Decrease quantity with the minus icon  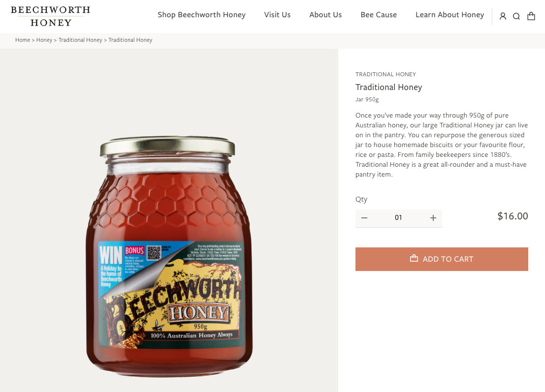[364, 218]
